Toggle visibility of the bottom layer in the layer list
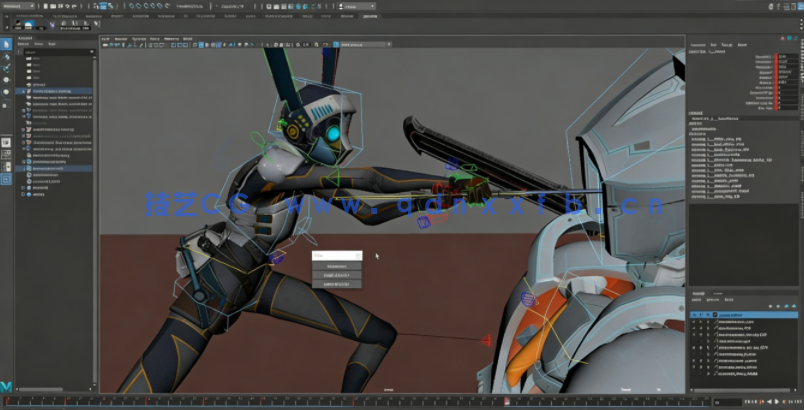 pos(694,374)
